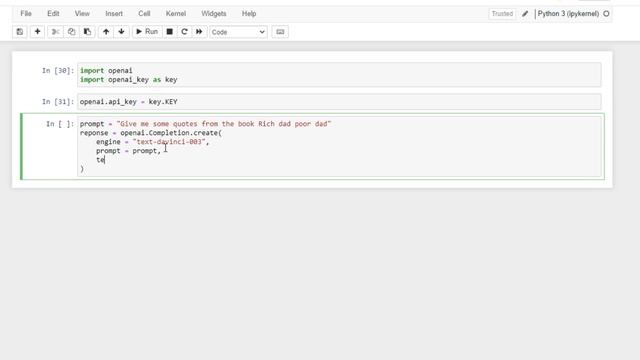Restart kernel and rerun all with fast-forward icon
The height and width of the screenshot is (360, 640).
(199, 32)
